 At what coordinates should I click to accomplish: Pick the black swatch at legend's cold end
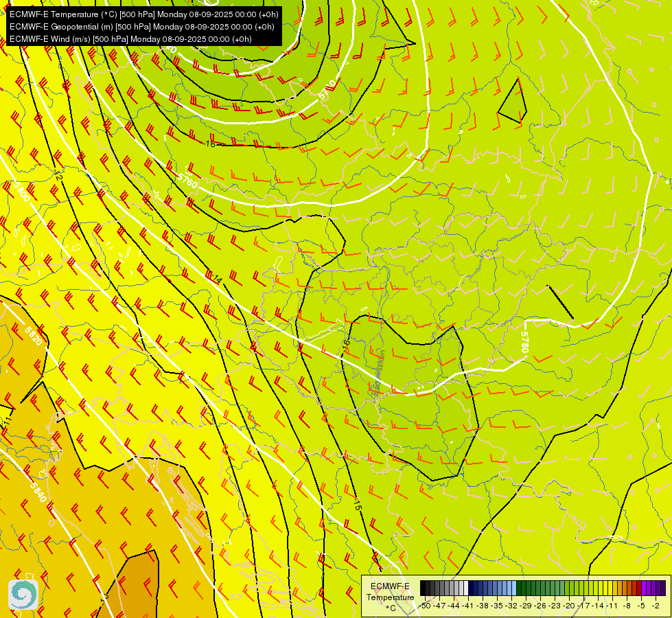click(423, 588)
